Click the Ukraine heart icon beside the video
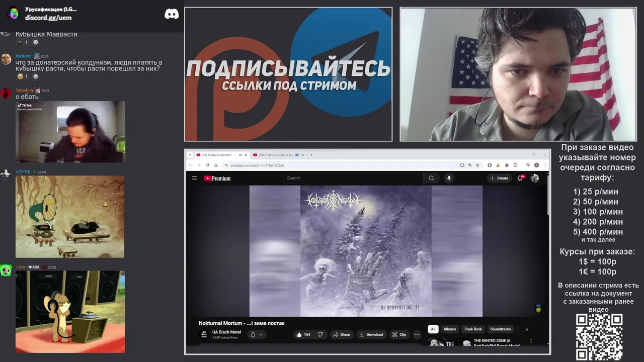644x362 pixels. coord(538,308)
